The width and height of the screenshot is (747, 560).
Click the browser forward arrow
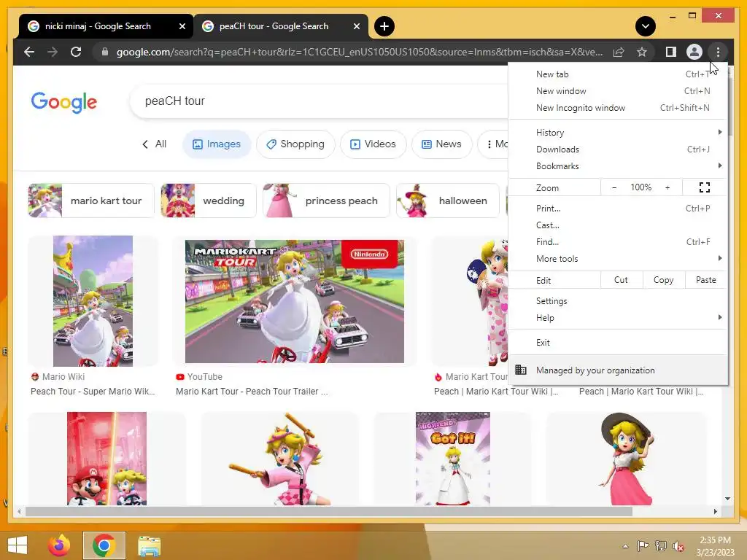[x=53, y=52]
